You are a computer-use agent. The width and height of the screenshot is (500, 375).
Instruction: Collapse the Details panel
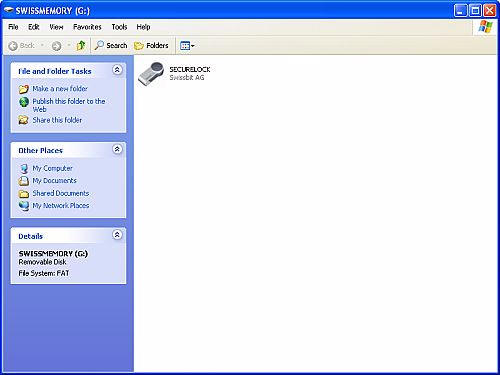(x=117, y=235)
